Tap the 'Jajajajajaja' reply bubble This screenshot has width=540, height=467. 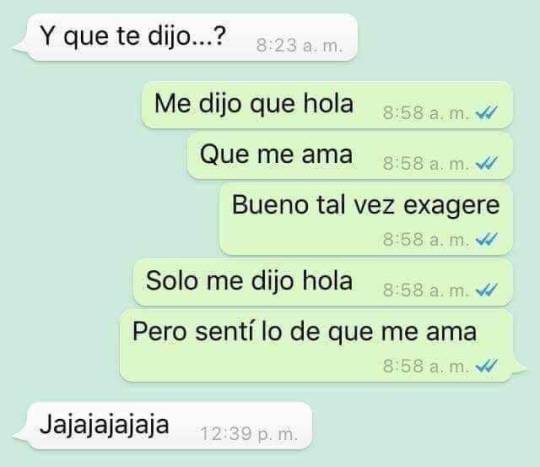point(169,426)
